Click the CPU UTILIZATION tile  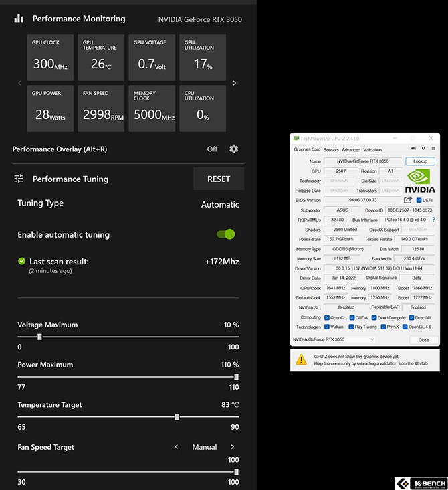coord(203,108)
